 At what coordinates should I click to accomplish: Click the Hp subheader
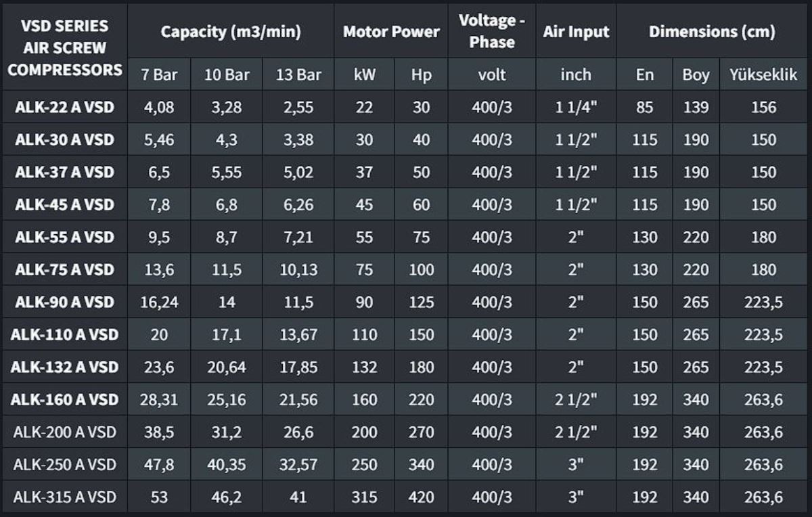pos(422,75)
